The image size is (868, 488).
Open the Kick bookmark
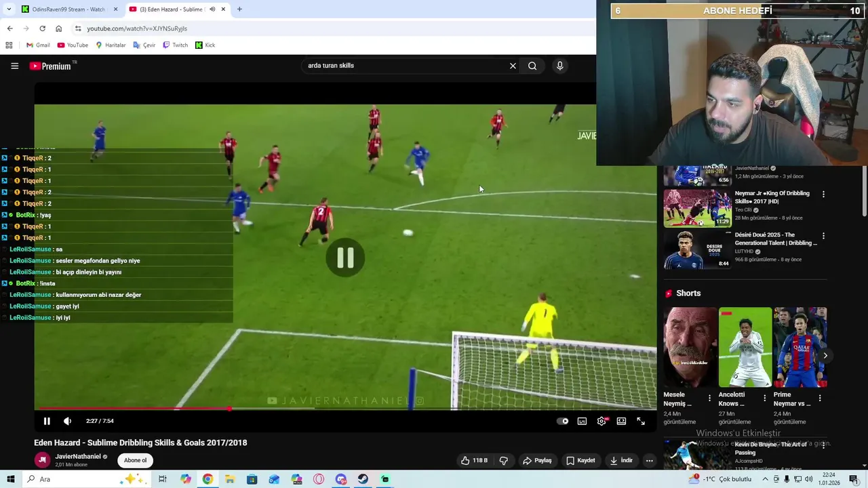[205, 45]
